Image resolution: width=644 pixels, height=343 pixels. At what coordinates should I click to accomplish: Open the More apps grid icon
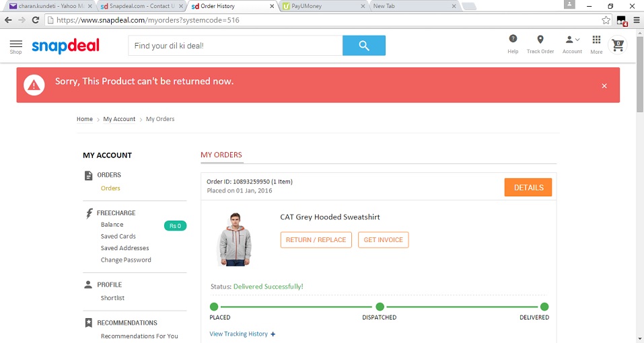click(596, 40)
